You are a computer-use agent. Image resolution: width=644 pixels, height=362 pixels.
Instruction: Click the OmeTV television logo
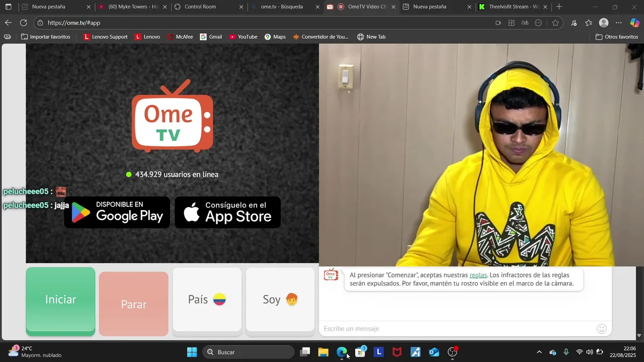click(172, 117)
